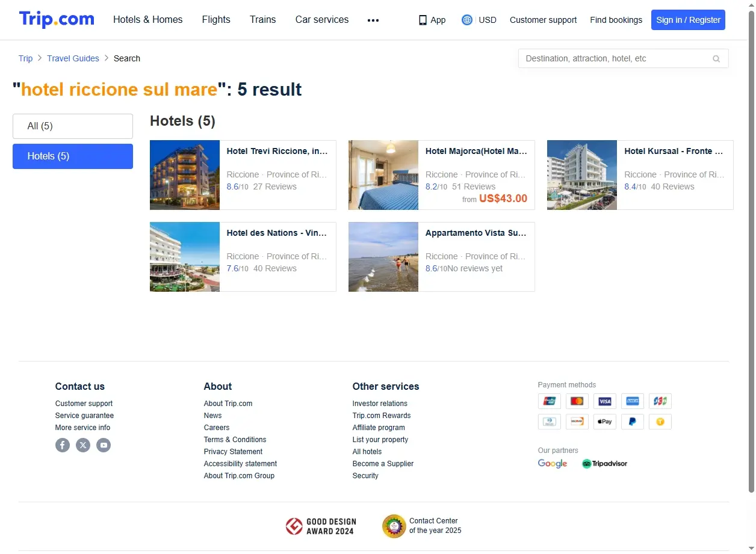Open the more navigation dots menu
Image resolution: width=756 pixels, height=554 pixels.
pyautogui.click(x=373, y=20)
